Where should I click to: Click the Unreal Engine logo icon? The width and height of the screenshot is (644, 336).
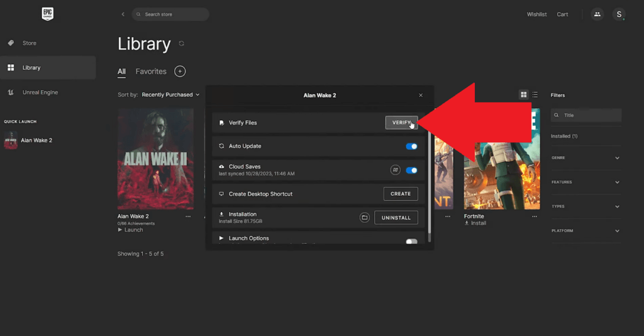[11, 92]
